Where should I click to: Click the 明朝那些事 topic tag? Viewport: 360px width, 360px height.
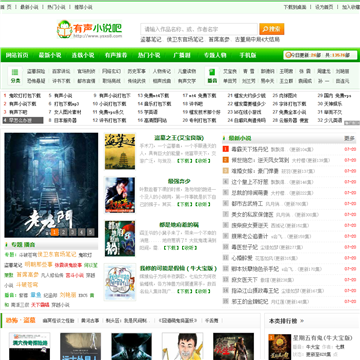[x=39, y=265]
